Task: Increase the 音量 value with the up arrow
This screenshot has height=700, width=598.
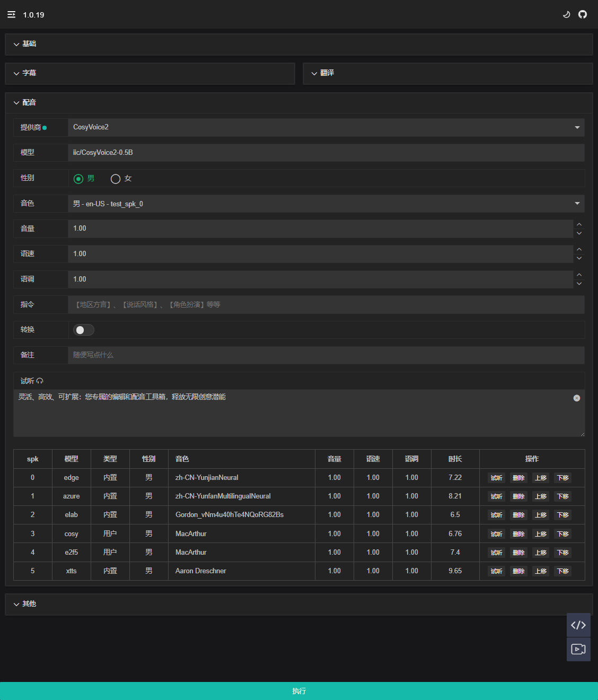Action: 579,224
